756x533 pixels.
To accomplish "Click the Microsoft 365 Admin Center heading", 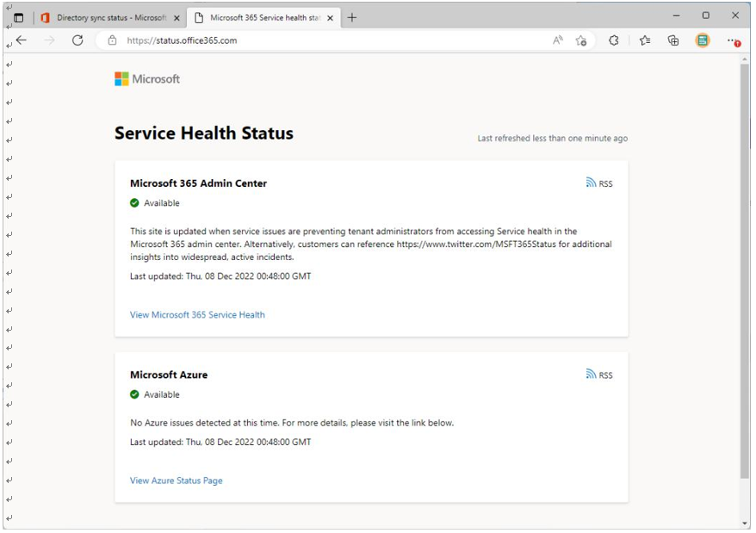I will coord(198,183).
